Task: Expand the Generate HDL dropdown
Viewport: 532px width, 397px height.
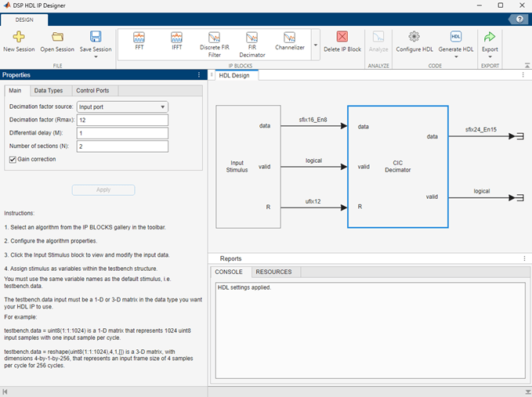Action: pos(456,56)
